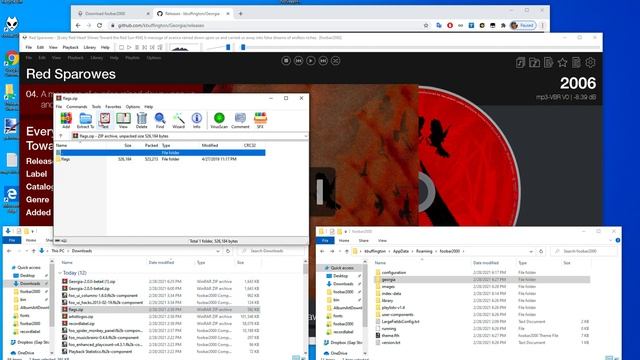Show archive Info in WinRAR

[196, 120]
